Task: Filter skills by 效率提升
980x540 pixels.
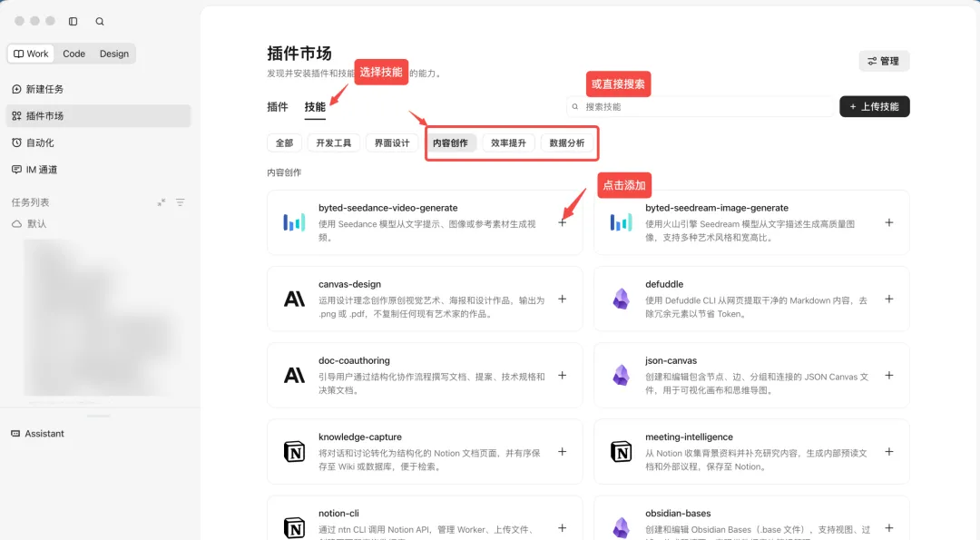Action: tap(509, 143)
